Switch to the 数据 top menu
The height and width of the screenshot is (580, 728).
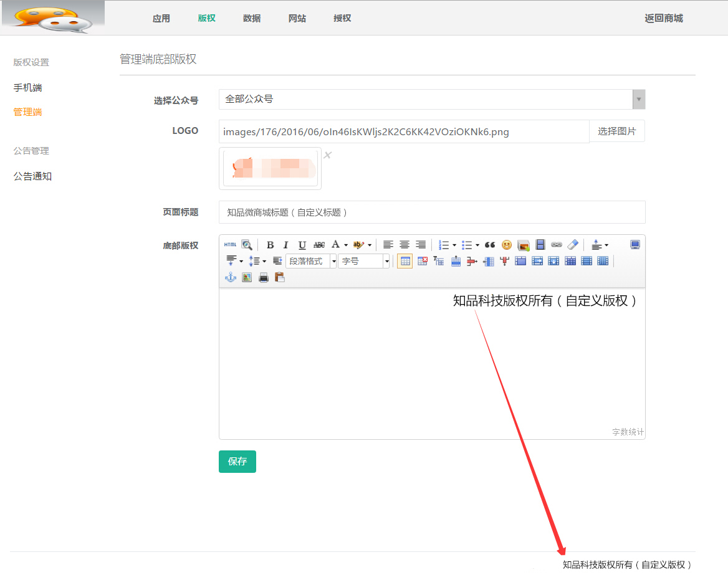point(252,18)
